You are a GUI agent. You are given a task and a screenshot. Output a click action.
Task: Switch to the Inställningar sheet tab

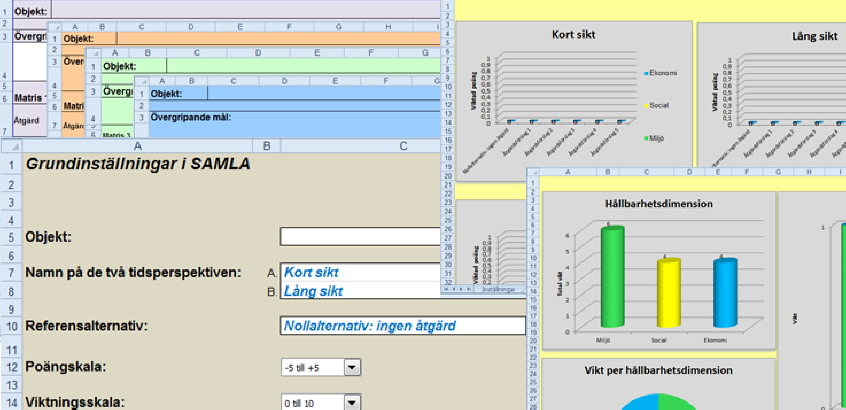pyautogui.click(x=497, y=289)
